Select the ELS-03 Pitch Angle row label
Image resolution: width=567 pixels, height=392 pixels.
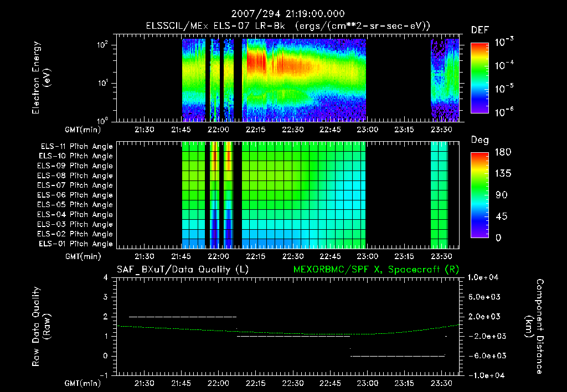(75, 224)
